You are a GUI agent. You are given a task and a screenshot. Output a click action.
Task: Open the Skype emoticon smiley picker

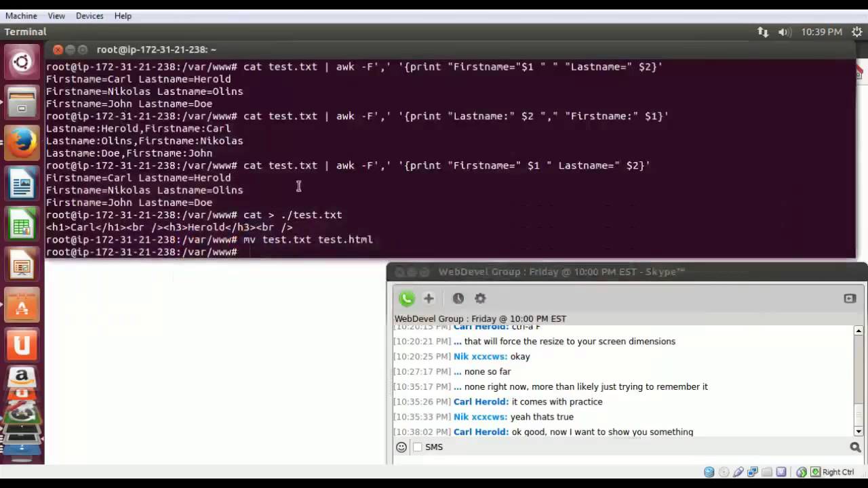pyautogui.click(x=401, y=447)
